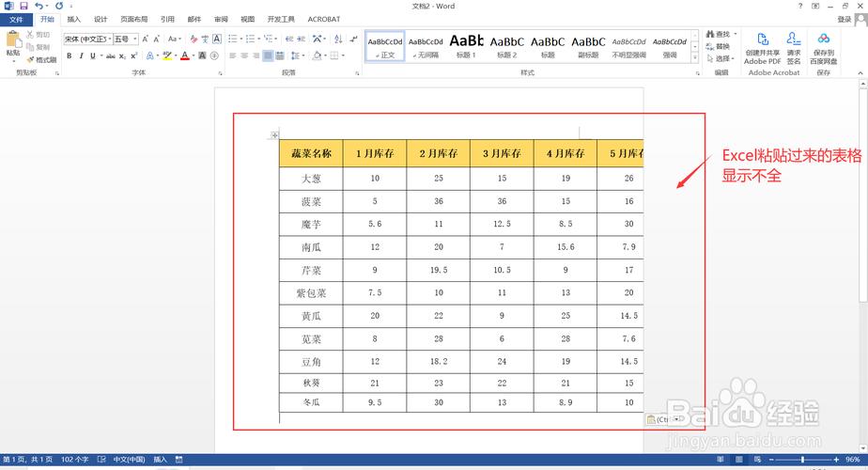Toggle Italic formatting
The width and height of the screenshot is (868, 470).
[81, 56]
